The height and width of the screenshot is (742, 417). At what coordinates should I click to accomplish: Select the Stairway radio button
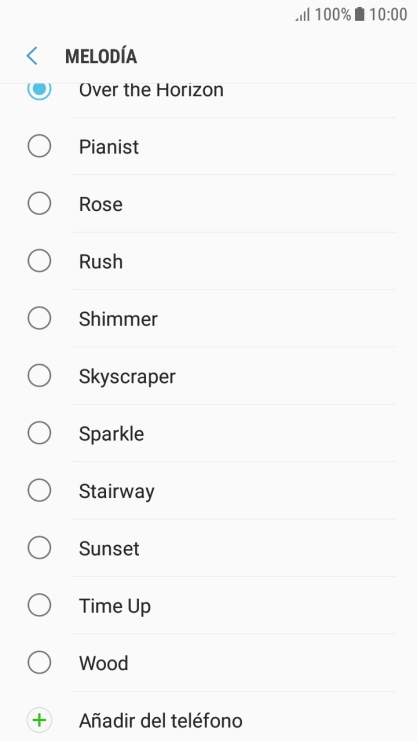39,490
